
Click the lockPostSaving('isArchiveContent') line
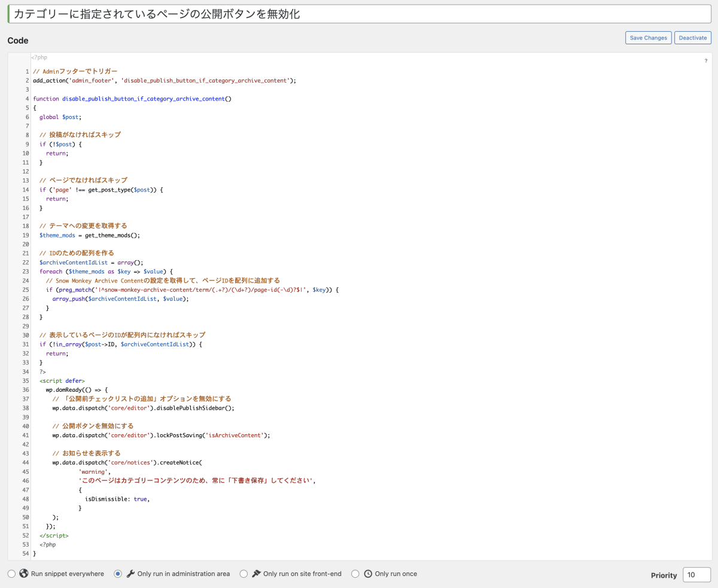pyautogui.click(x=162, y=435)
